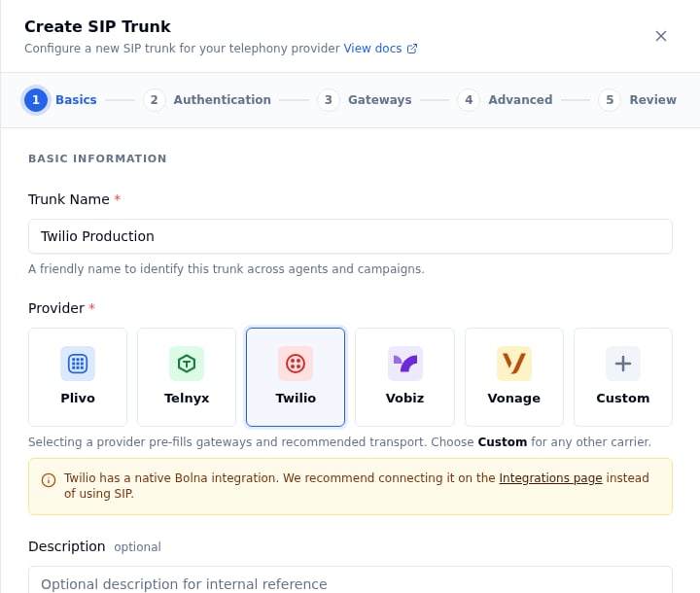Click the BASIC INFORMATION heading
Screen dimensions: 700x593
(97, 158)
